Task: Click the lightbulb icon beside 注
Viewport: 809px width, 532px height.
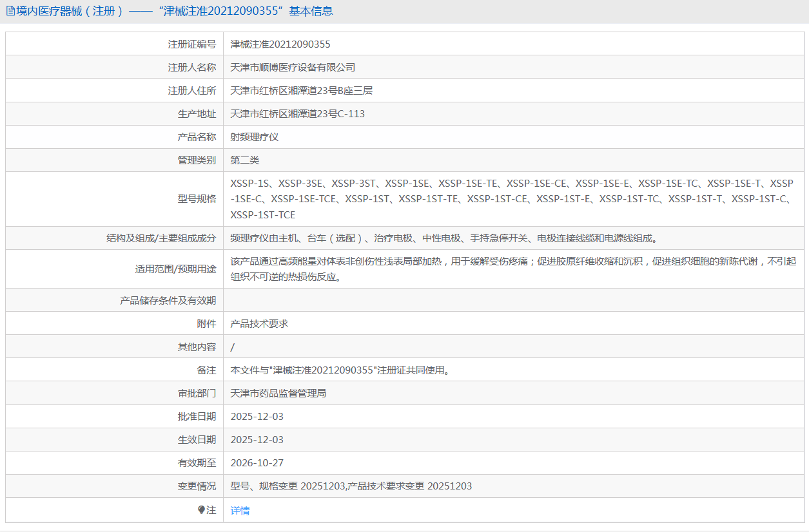Action: [x=201, y=509]
